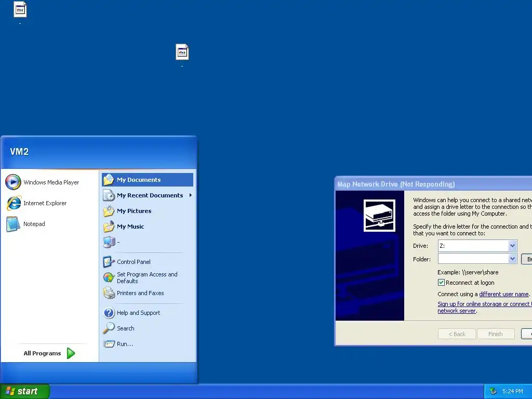Click the Start button

click(25, 391)
